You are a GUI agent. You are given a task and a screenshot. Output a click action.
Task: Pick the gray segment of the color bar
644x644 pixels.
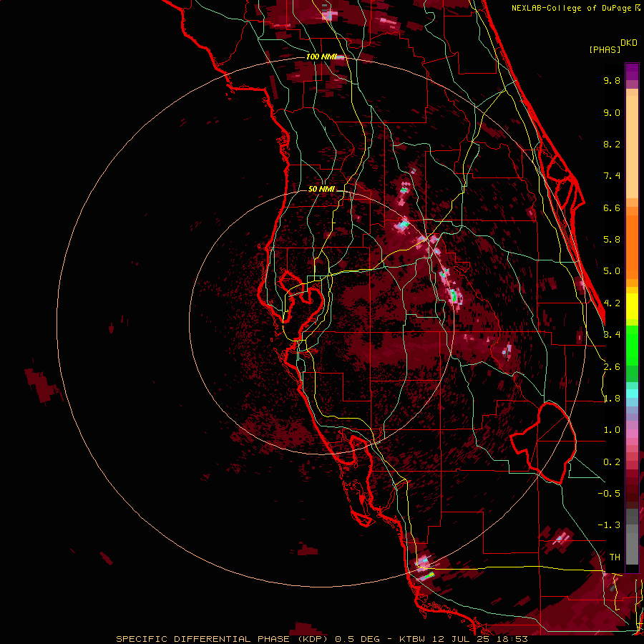(632, 538)
